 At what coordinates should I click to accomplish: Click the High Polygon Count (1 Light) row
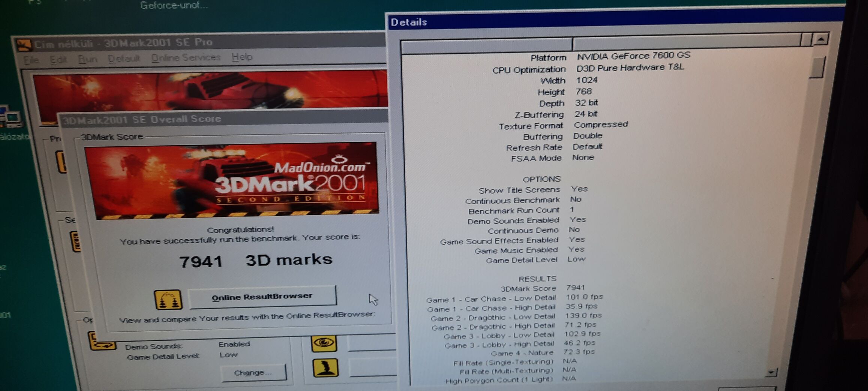(x=511, y=380)
